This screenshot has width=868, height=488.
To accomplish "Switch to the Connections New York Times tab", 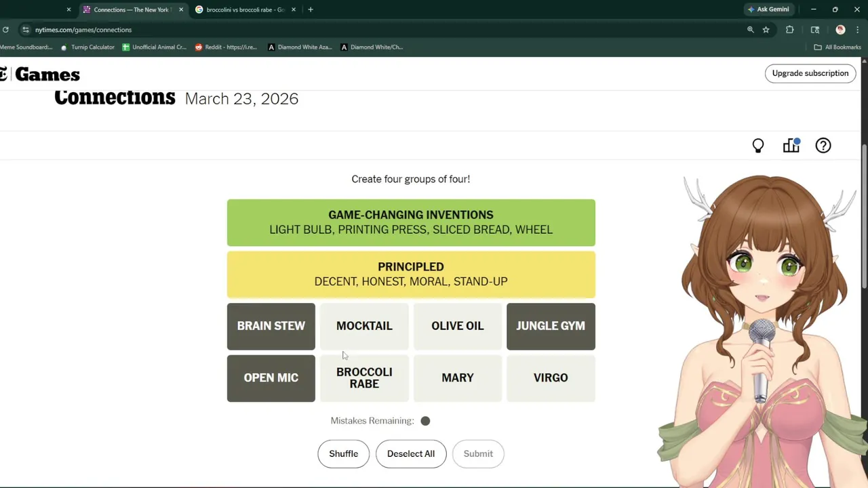I will [133, 9].
